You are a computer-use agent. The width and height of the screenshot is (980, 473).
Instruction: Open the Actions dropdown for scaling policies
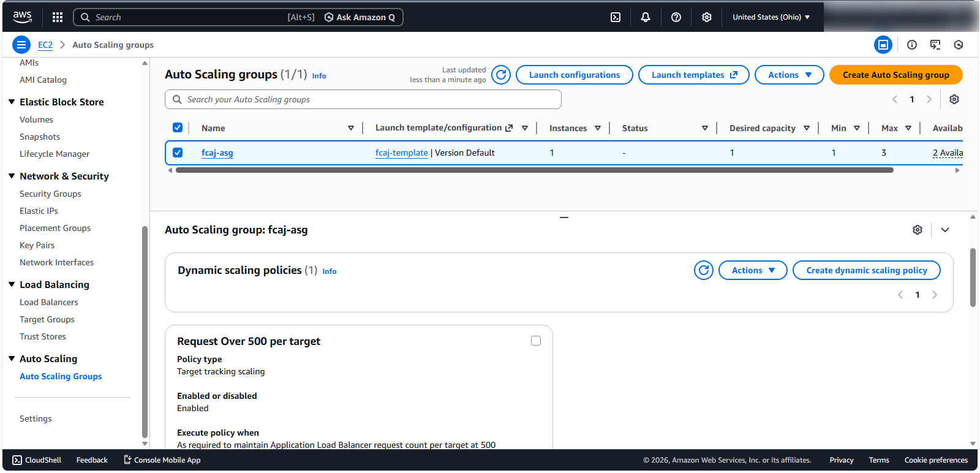point(753,270)
